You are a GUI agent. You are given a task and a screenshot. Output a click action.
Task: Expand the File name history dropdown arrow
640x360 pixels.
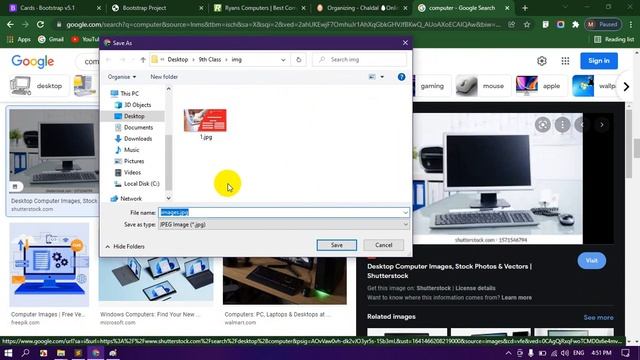coord(405,212)
